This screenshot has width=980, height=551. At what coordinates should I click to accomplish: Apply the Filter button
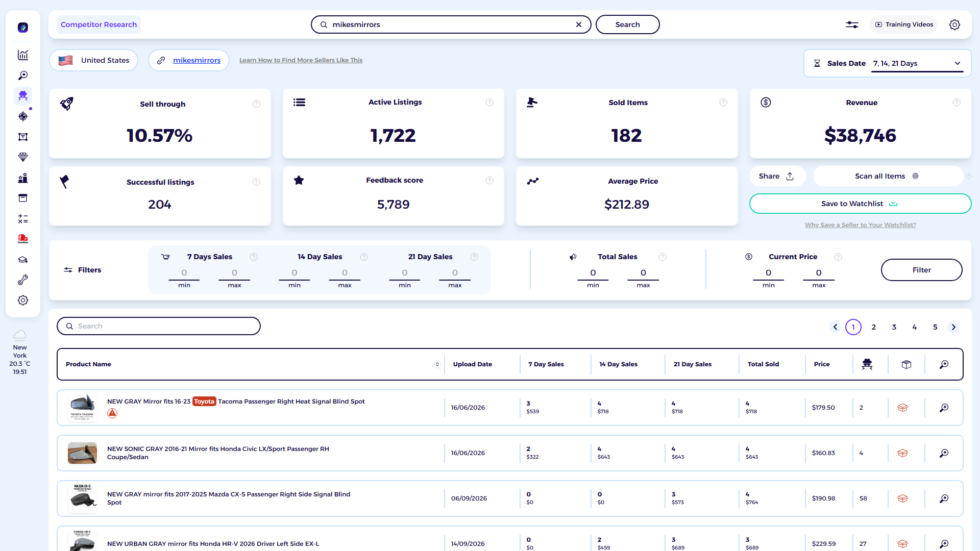pyautogui.click(x=921, y=270)
